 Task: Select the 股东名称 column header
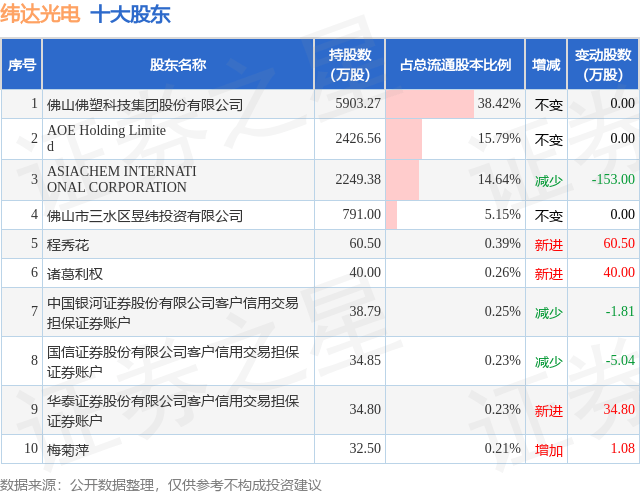178,65
